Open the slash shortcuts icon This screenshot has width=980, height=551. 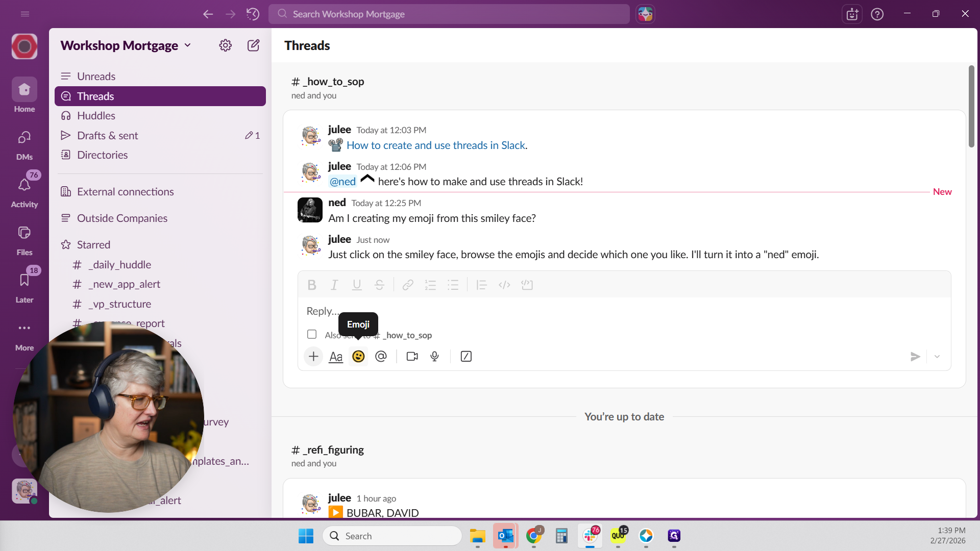click(466, 357)
